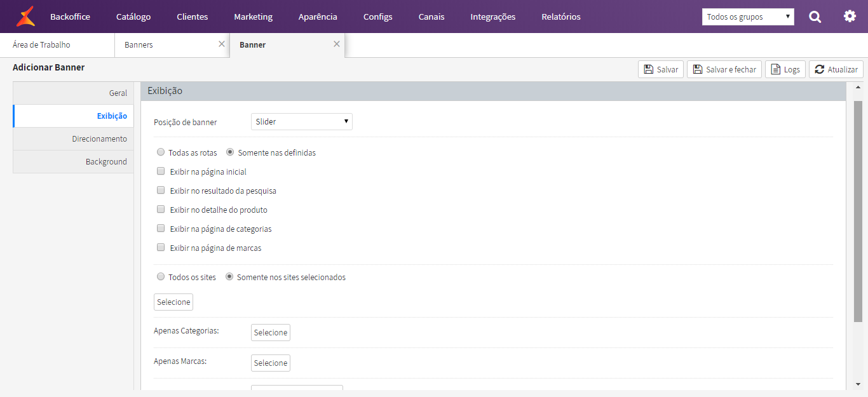868x397 pixels.
Task: Click the Posição de banner label
Action: [x=185, y=122]
